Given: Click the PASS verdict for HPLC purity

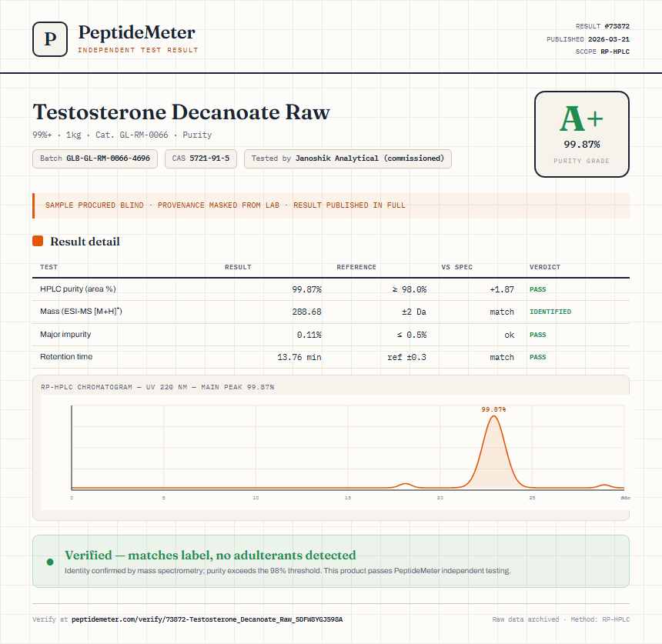Looking at the screenshot, I should coord(537,289).
